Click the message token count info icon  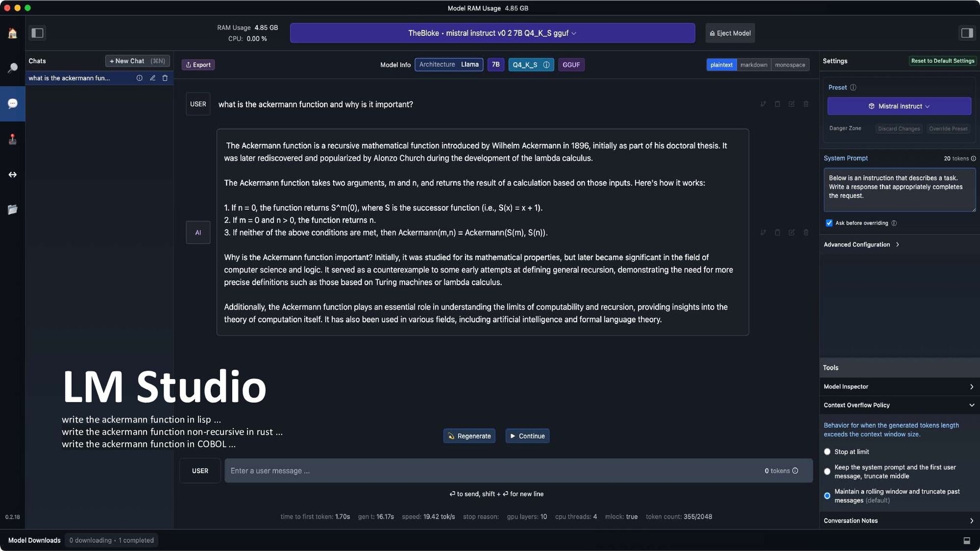click(x=795, y=471)
